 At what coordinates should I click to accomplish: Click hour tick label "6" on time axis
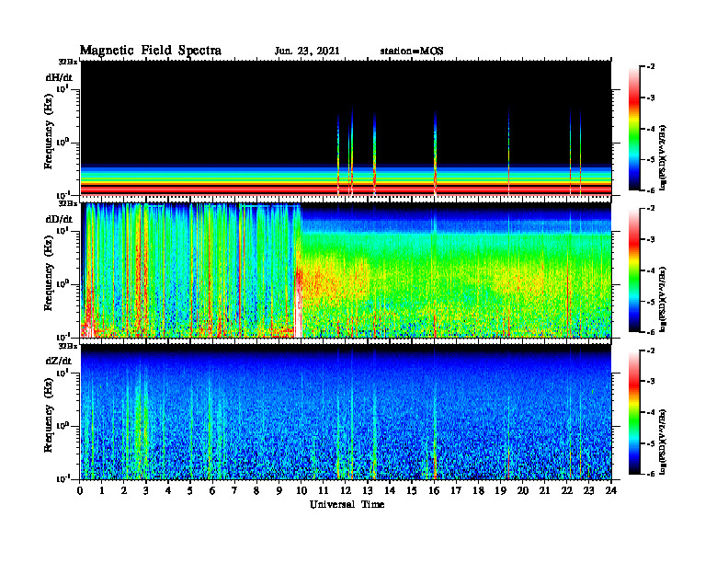coord(212,490)
